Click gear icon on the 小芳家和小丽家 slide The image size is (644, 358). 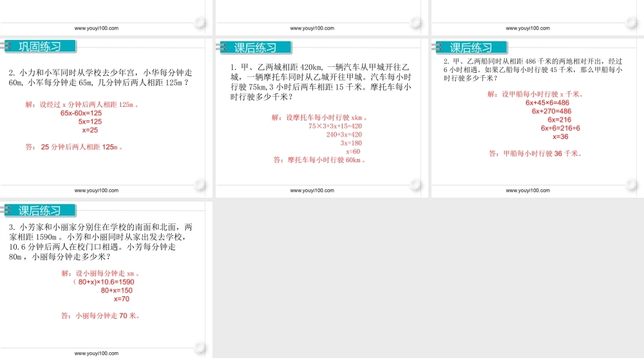tap(201, 349)
